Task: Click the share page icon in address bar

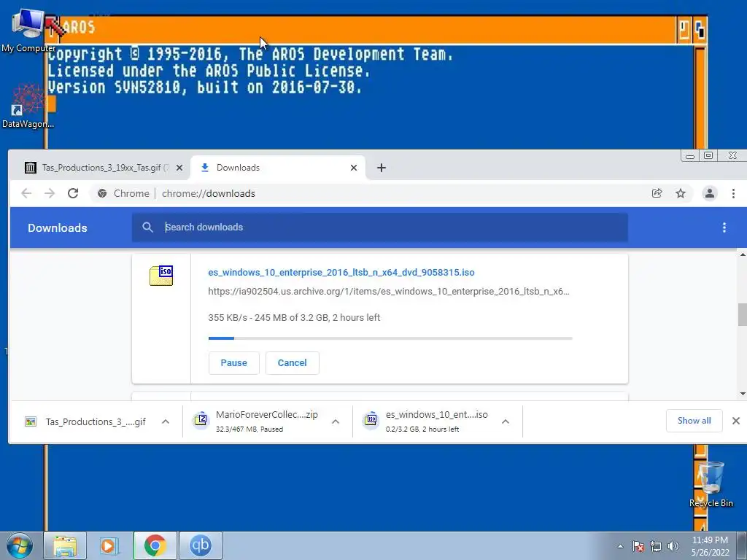Action: point(657,193)
